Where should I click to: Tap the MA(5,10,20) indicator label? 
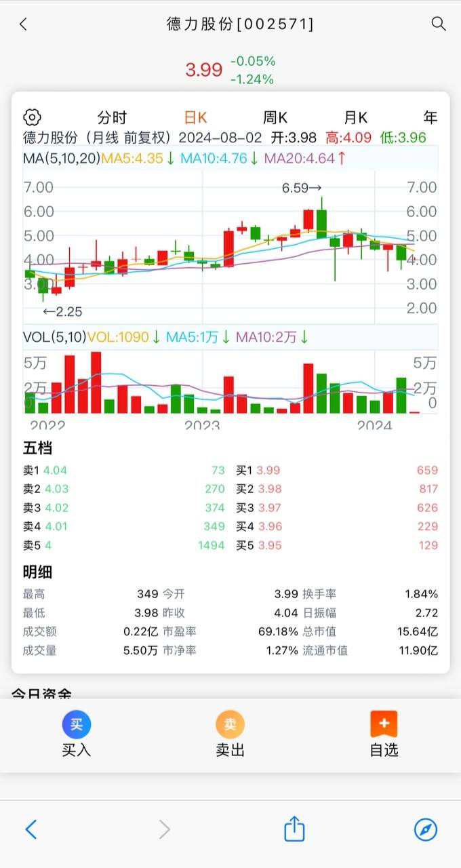pyautogui.click(x=62, y=159)
